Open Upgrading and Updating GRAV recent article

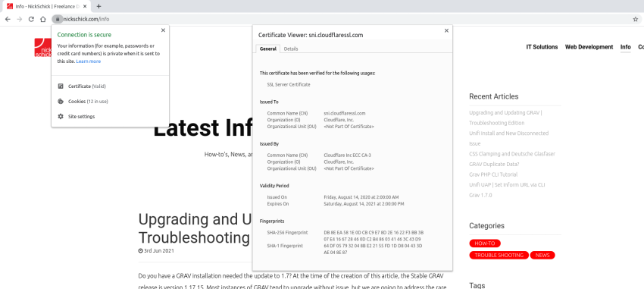click(x=505, y=118)
